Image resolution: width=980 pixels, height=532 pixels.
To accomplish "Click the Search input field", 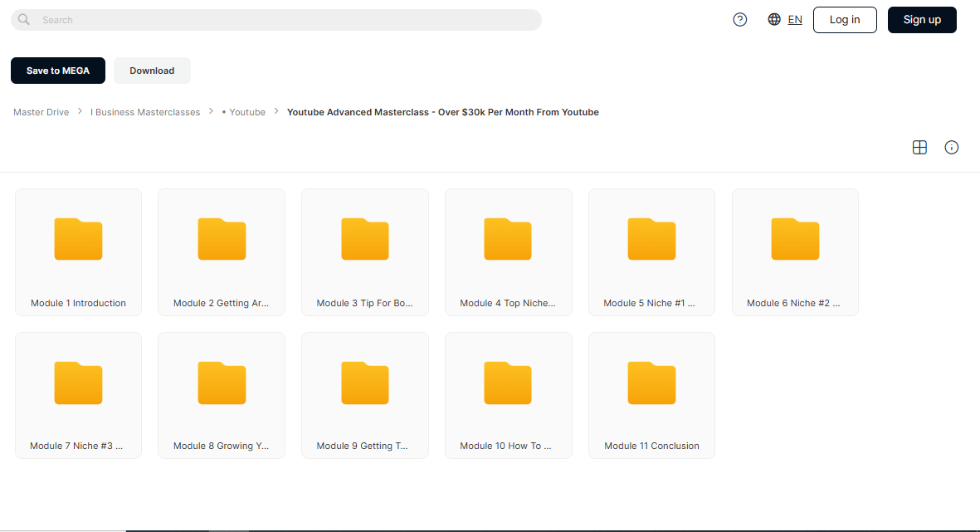I will (276, 20).
